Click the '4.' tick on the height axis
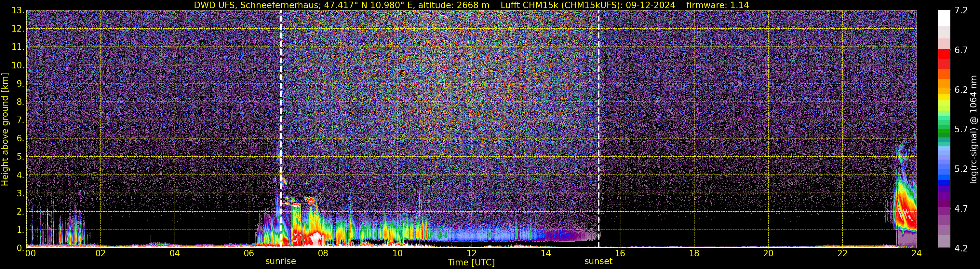This screenshot has height=269, width=980. [20, 175]
